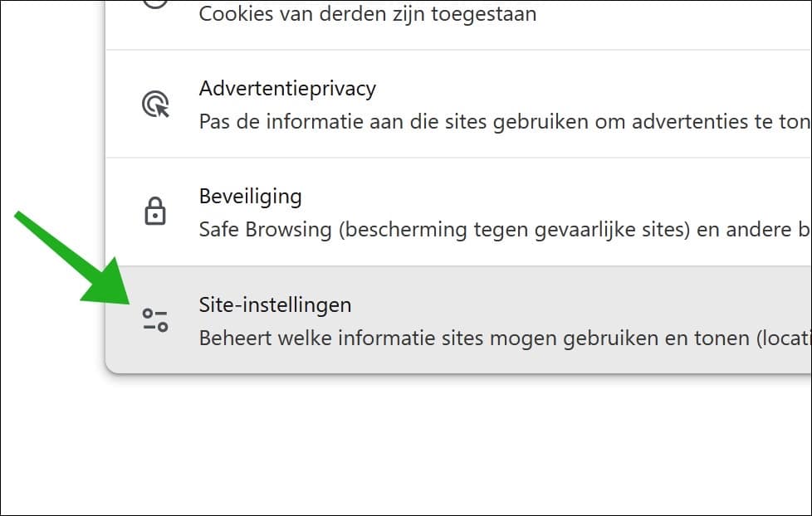Open the Site-instellingen heading

[x=275, y=304]
